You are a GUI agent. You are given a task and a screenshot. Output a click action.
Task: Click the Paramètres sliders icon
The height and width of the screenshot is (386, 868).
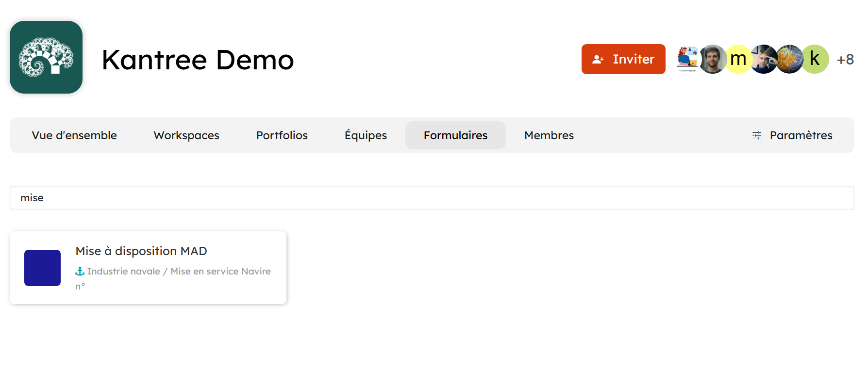click(756, 135)
